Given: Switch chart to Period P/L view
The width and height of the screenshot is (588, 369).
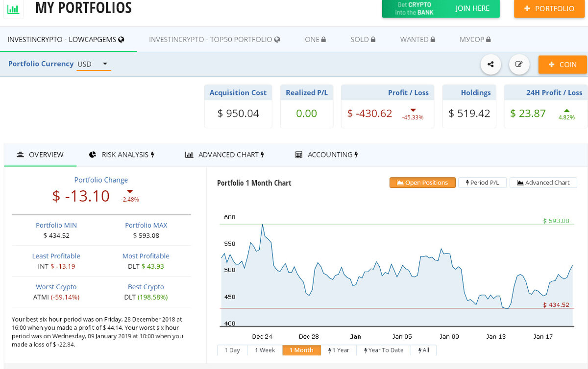Looking at the screenshot, I should click(x=482, y=183).
